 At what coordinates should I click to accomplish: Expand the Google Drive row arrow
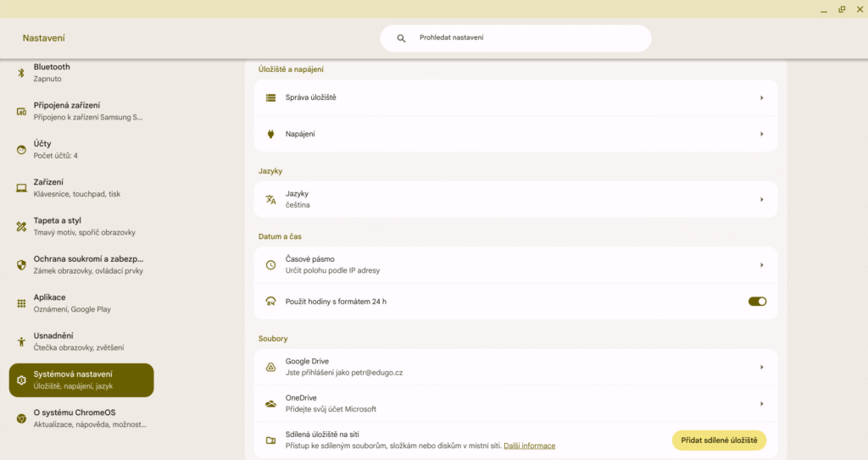761,367
